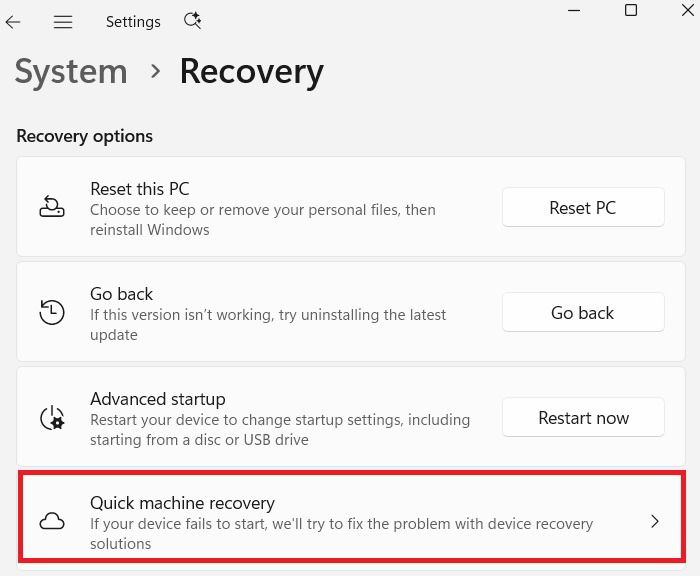Click the Recovery options section header

(x=85, y=136)
